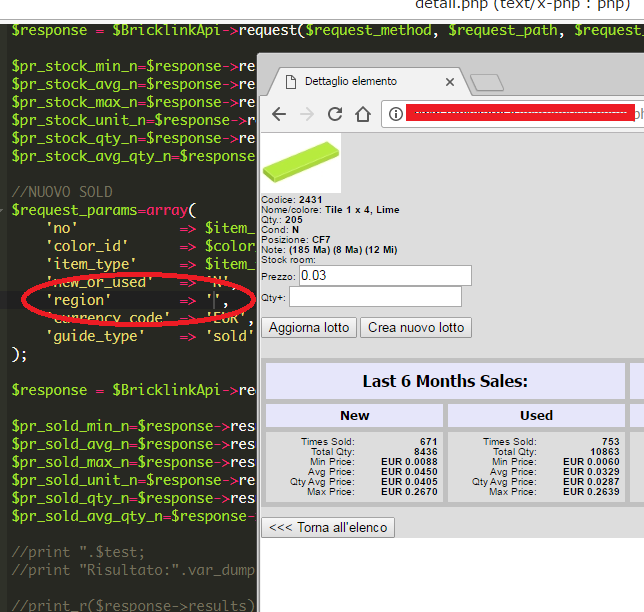Click the 'color_id' key in code

click(87, 246)
